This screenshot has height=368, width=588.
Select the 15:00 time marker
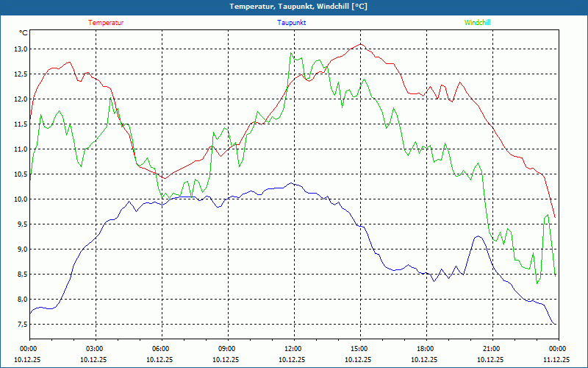[359, 349]
